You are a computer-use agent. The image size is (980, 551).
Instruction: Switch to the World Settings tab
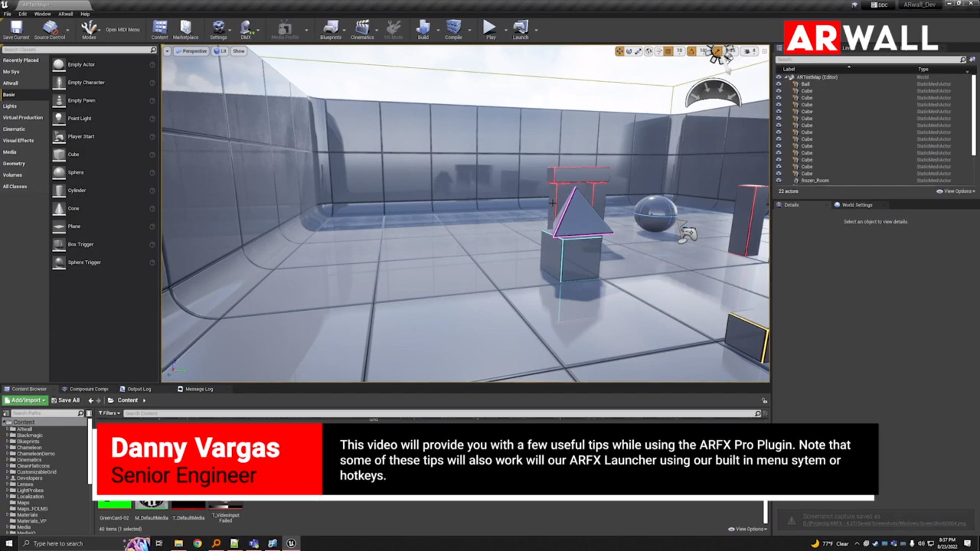(857, 205)
